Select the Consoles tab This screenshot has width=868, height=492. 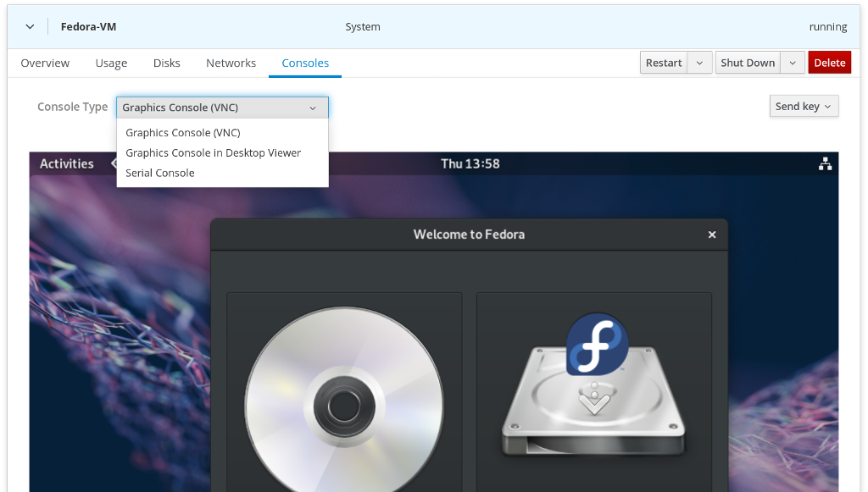pos(305,63)
